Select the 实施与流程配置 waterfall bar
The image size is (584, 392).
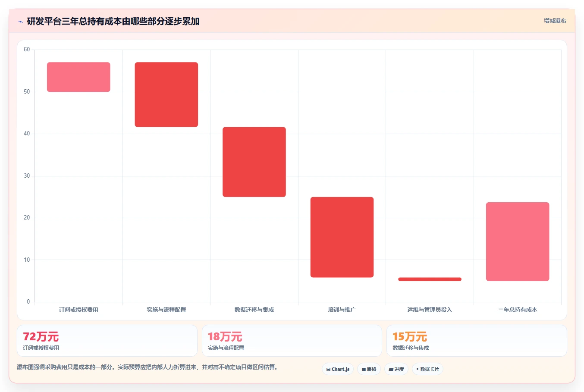pyautogui.click(x=166, y=94)
